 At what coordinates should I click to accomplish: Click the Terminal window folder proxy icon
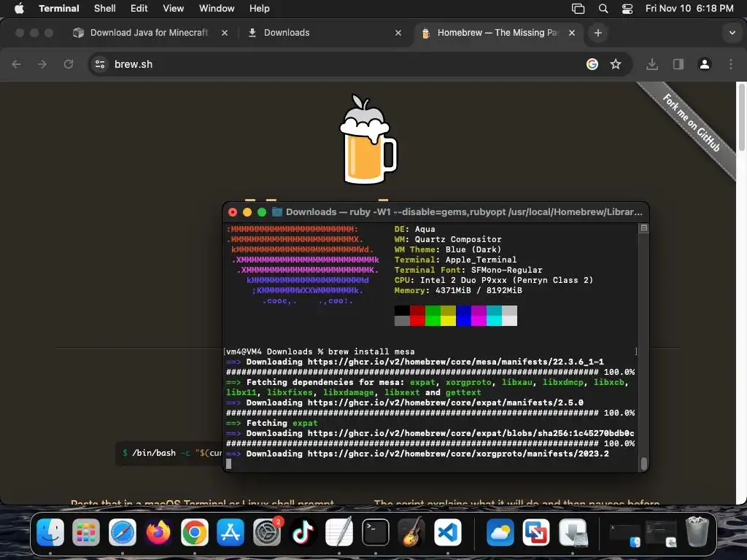coord(276,212)
